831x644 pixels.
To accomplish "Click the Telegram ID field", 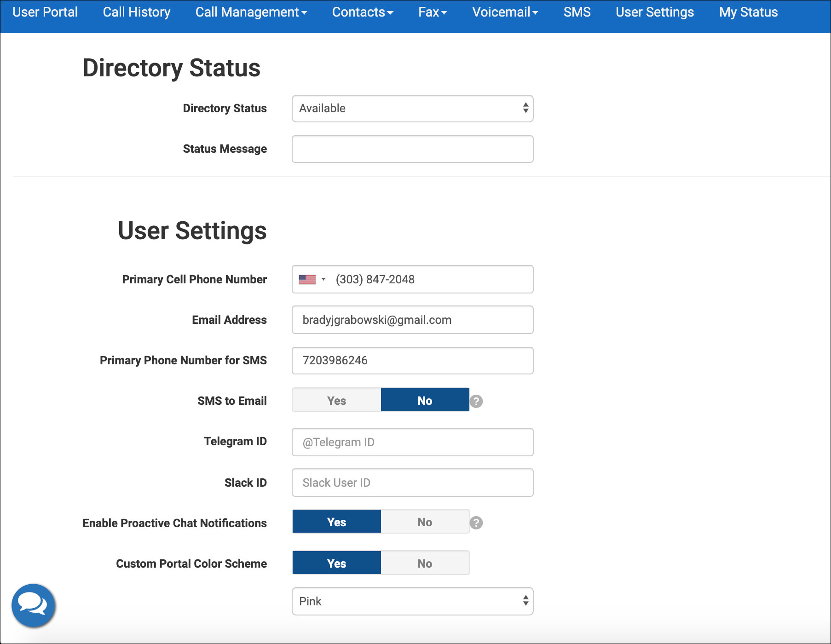I will coord(412,442).
